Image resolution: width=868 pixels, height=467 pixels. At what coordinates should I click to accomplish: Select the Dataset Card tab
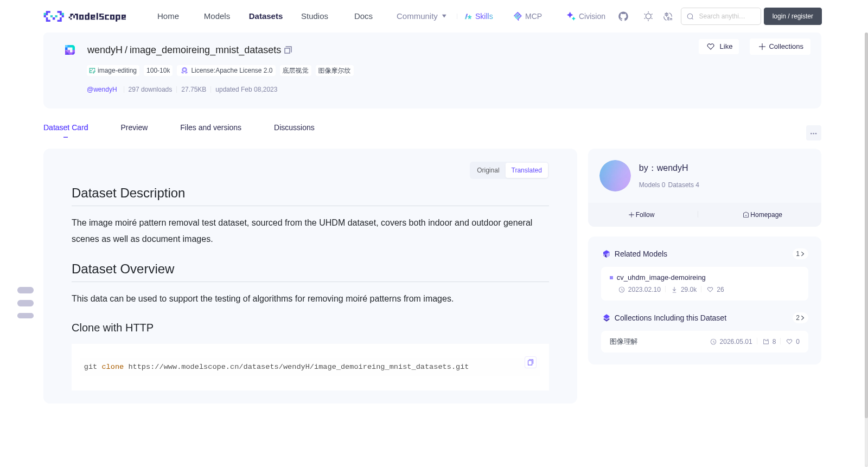(x=66, y=127)
